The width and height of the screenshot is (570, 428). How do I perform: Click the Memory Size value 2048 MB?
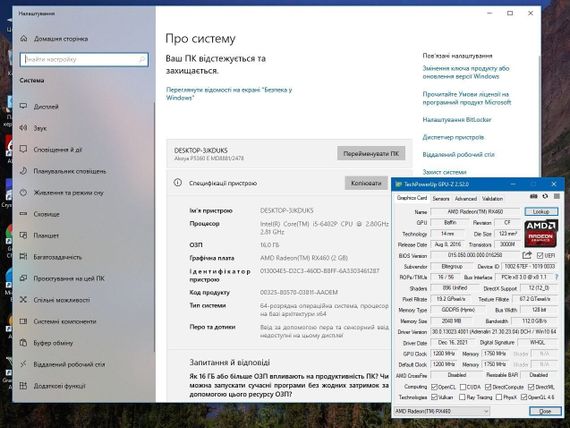click(x=451, y=321)
